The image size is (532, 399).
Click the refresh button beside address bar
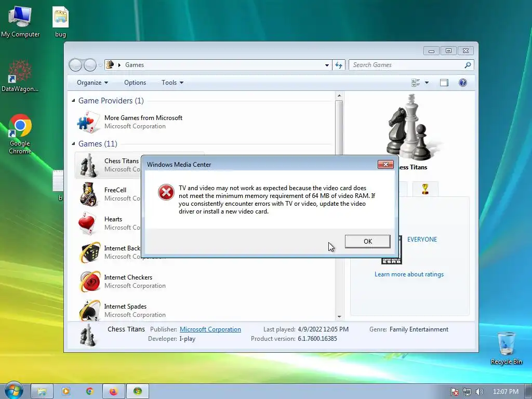pos(339,65)
